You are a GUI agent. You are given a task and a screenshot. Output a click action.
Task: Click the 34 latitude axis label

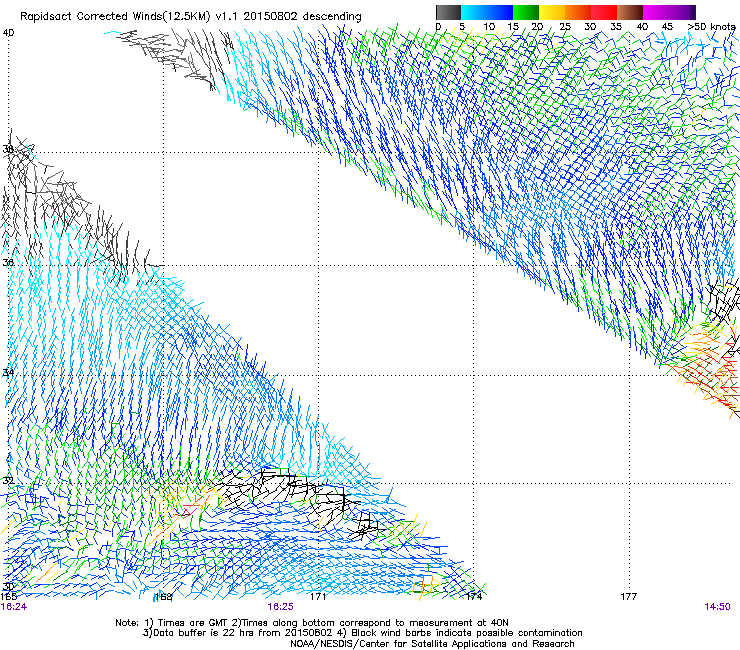[8, 373]
